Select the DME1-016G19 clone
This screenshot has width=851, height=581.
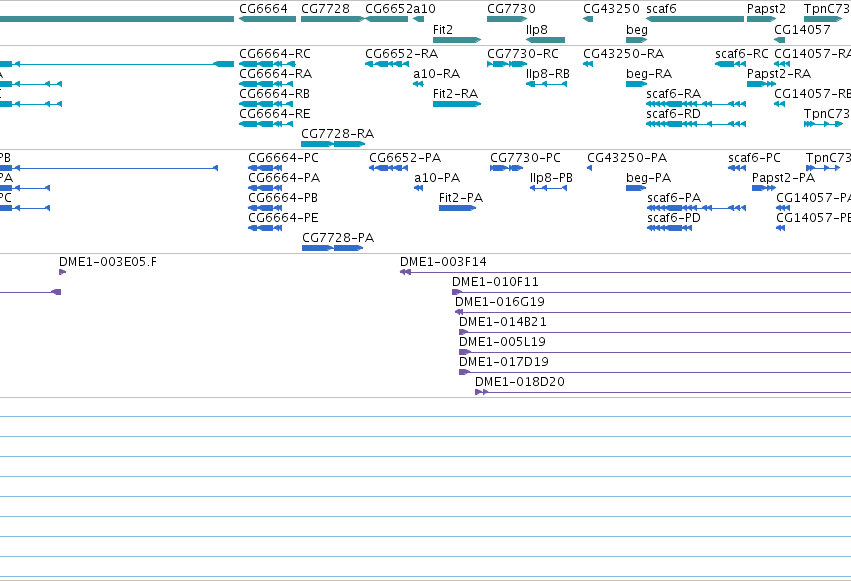(x=653, y=312)
